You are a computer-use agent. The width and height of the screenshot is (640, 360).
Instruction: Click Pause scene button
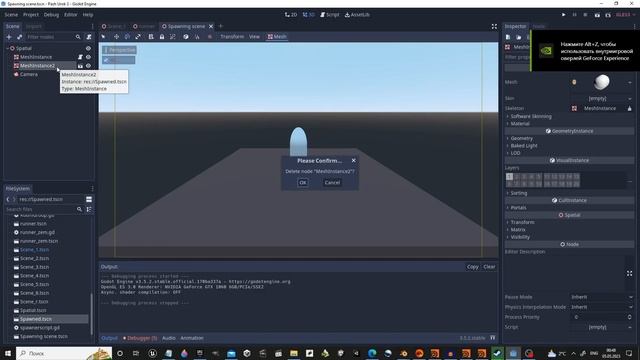coord(574,15)
